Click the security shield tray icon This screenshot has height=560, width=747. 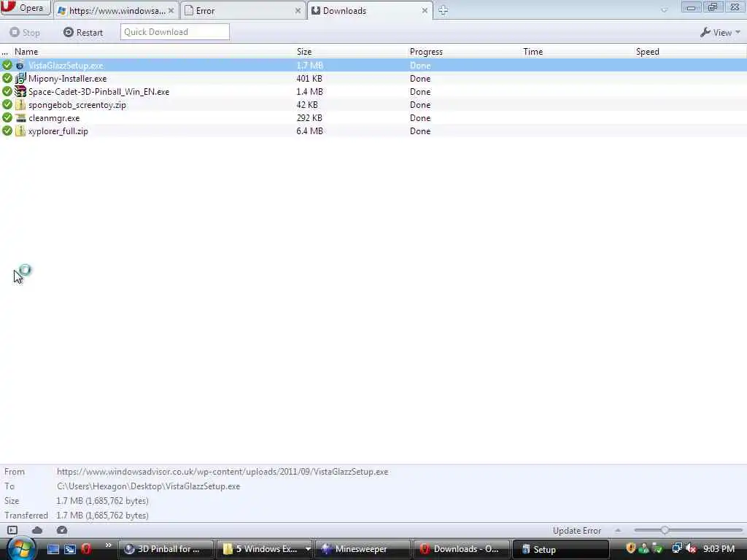(x=631, y=548)
